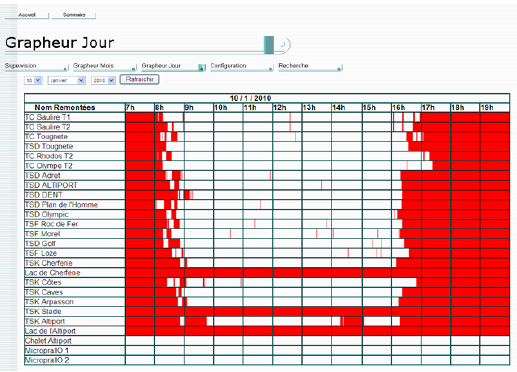The width and height of the screenshot is (517, 372).
Task: Click the teal block next to title
Action: point(269,45)
